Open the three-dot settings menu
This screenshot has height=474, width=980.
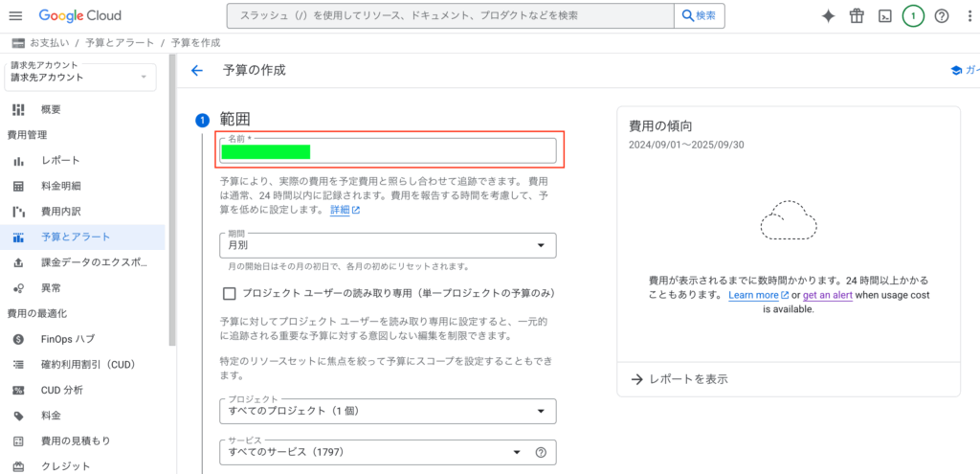969,16
